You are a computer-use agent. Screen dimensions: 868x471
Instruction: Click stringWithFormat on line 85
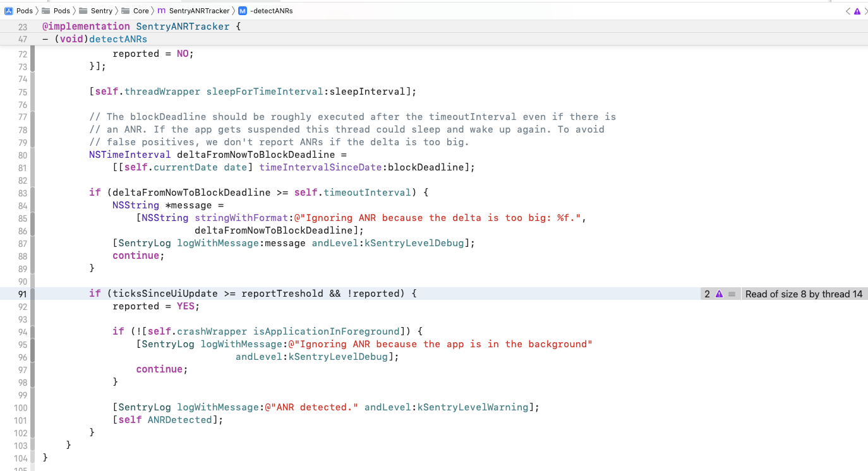pyautogui.click(x=241, y=218)
